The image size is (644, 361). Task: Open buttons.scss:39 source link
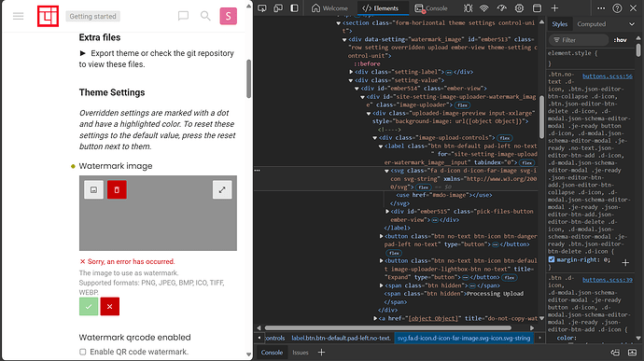click(607, 280)
